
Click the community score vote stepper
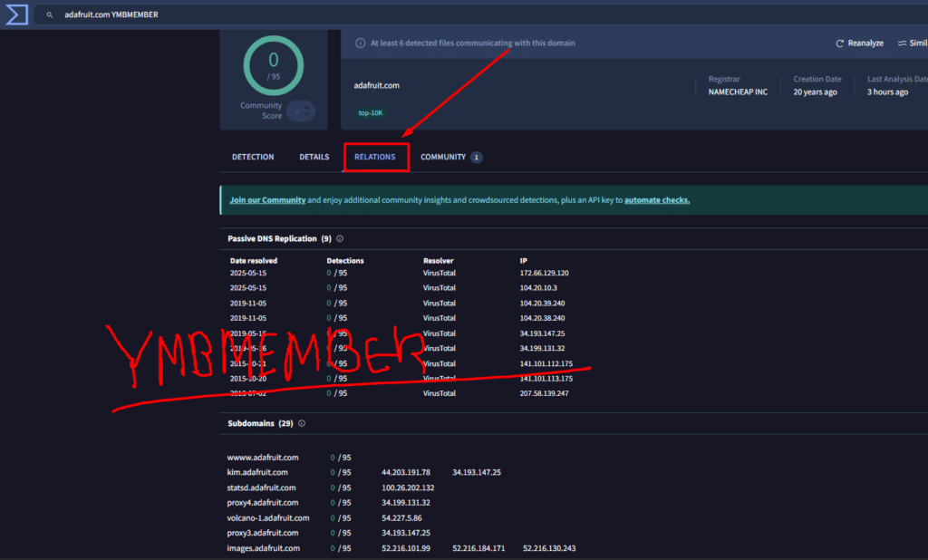coord(301,111)
